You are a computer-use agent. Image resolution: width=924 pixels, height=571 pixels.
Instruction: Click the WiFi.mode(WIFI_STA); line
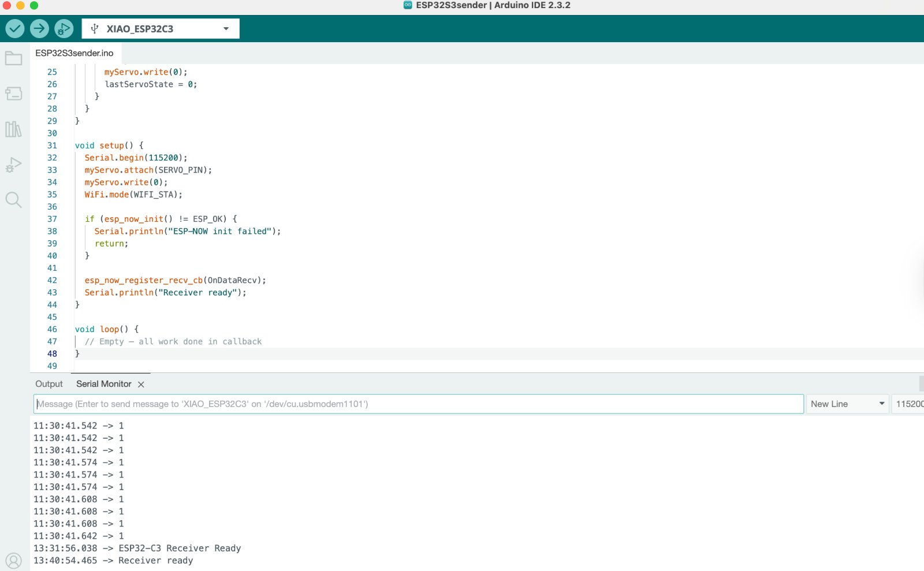pyautogui.click(x=133, y=195)
